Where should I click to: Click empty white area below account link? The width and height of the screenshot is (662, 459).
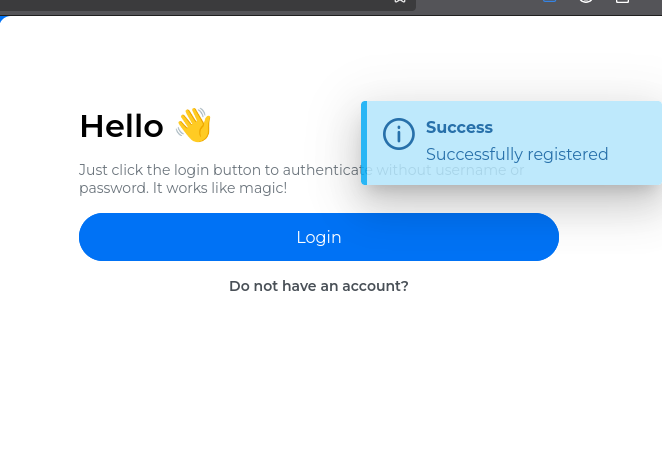tap(318, 380)
